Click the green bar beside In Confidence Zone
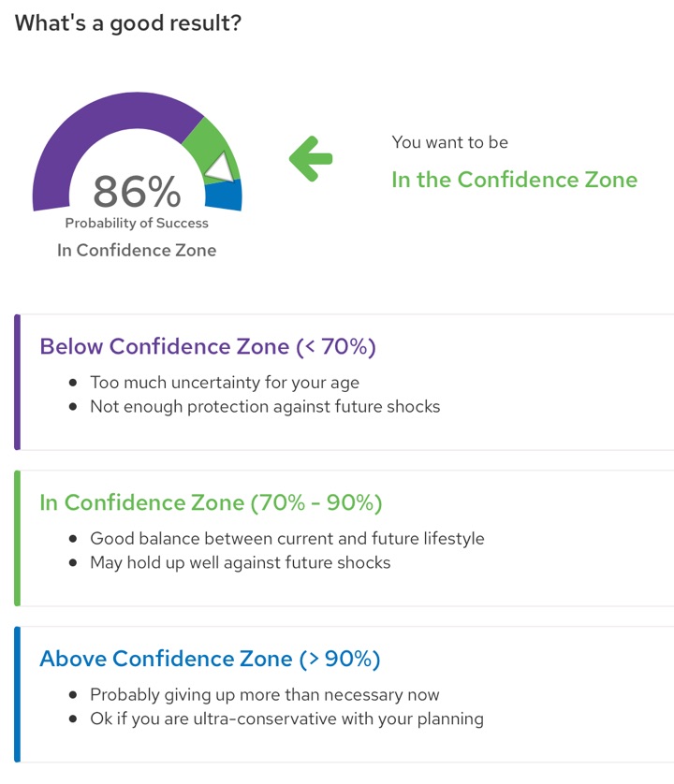This screenshot has width=674, height=784. 18,538
